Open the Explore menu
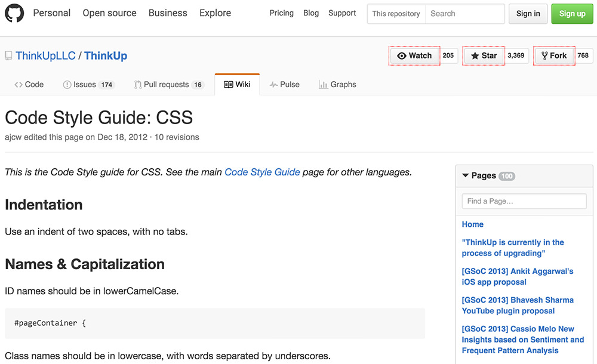 (x=215, y=13)
